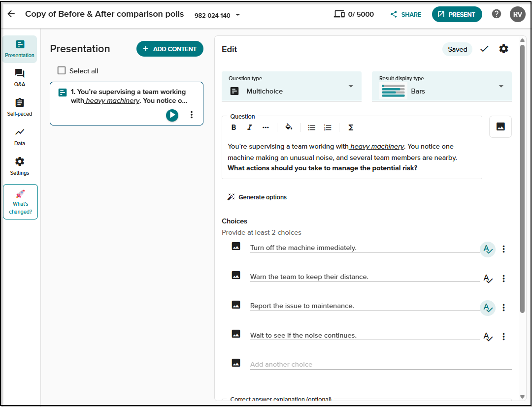532x407 pixels.
Task: Toggle italic formatting in question editor
Action: click(250, 127)
